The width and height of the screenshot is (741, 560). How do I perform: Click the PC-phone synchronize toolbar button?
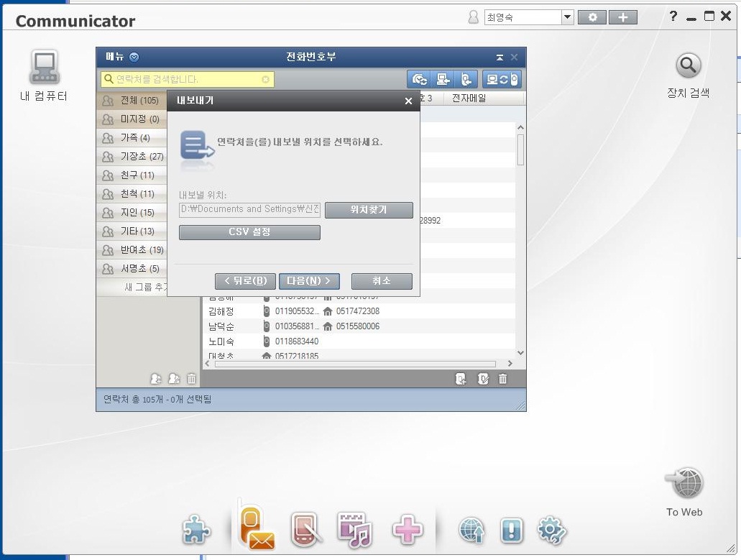[502, 79]
